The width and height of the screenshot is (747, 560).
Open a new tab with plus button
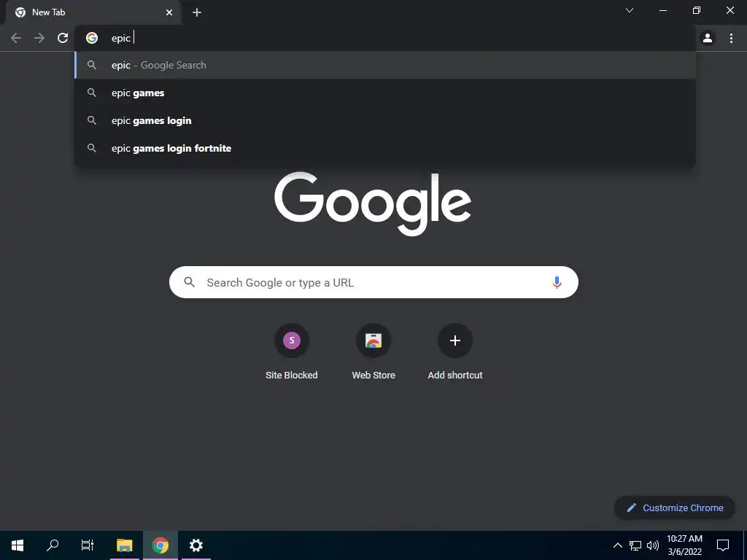[197, 12]
